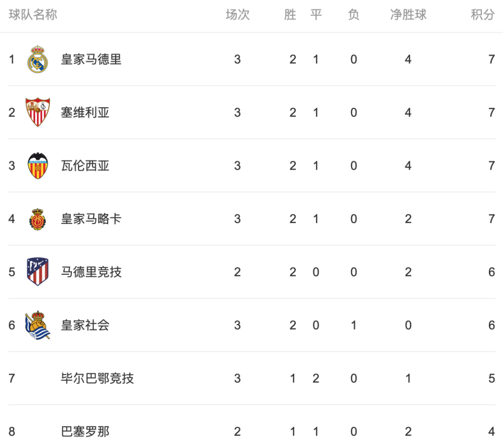Click the 胜 wins column header
This screenshot has height=448, width=503.
coord(290,15)
